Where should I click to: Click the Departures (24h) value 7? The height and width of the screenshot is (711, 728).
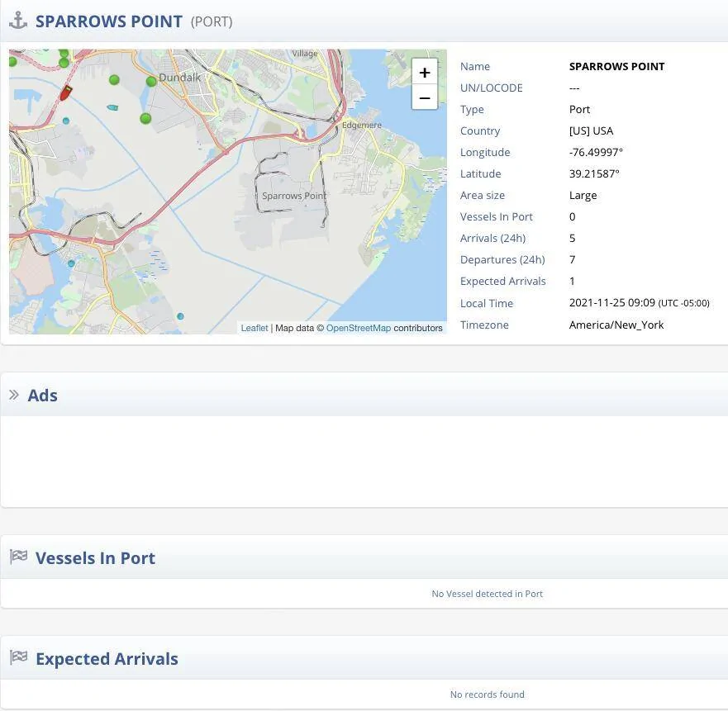[572, 259]
